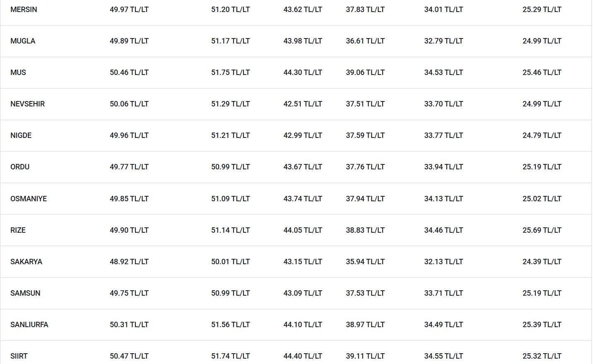Select the SANLIURFA city name
Screen dimensions: 593x364
[x=29, y=325]
